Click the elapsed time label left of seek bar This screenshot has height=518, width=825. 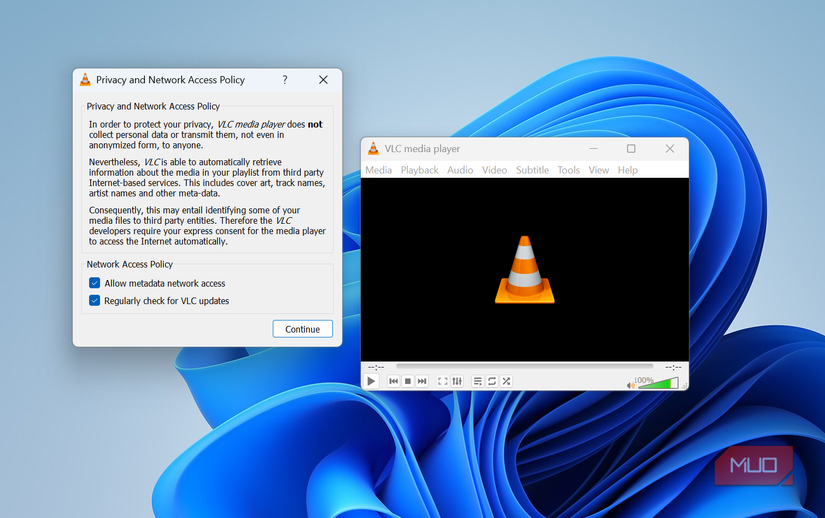376,367
